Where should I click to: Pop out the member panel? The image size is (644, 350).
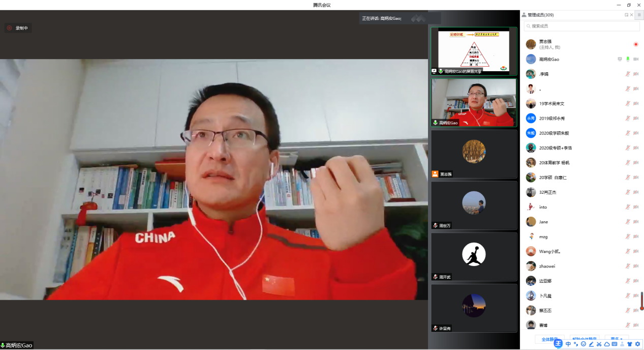tap(626, 15)
